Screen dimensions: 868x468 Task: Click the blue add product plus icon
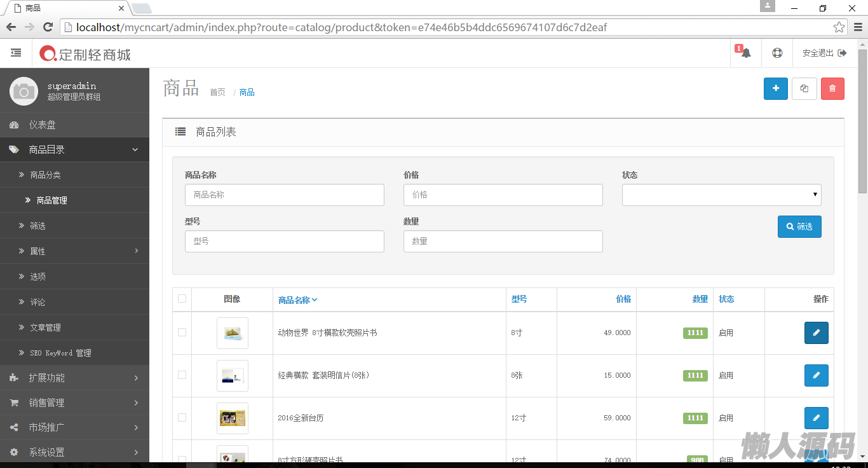click(x=775, y=89)
